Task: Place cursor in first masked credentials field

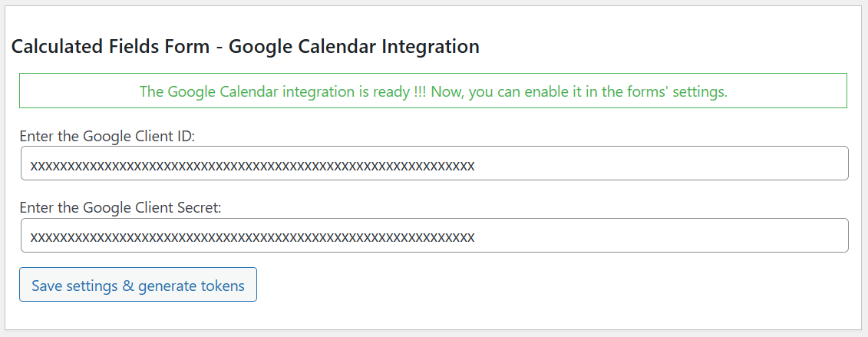Action: click(x=434, y=164)
